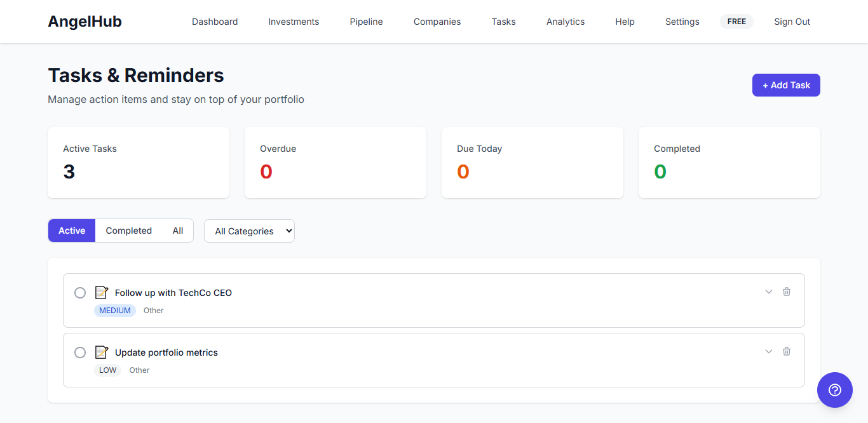Delete Update portfolio metrics using trash icon

pyautogui.click(x=787, y=351)
